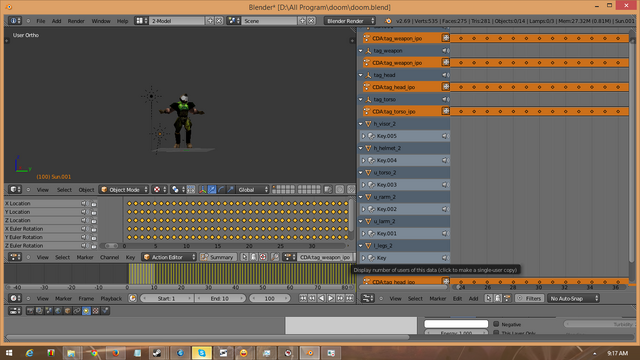The width and height of the screenshot is (640, 360).
Task: Toggle Summary in the Action Editor
Action: click(x=218, y=257)
